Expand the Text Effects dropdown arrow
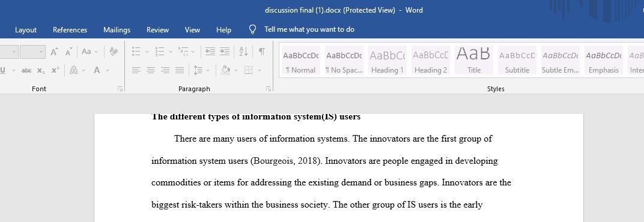The width and height of the screenshot is (644, 222). [x=84, y=70]
